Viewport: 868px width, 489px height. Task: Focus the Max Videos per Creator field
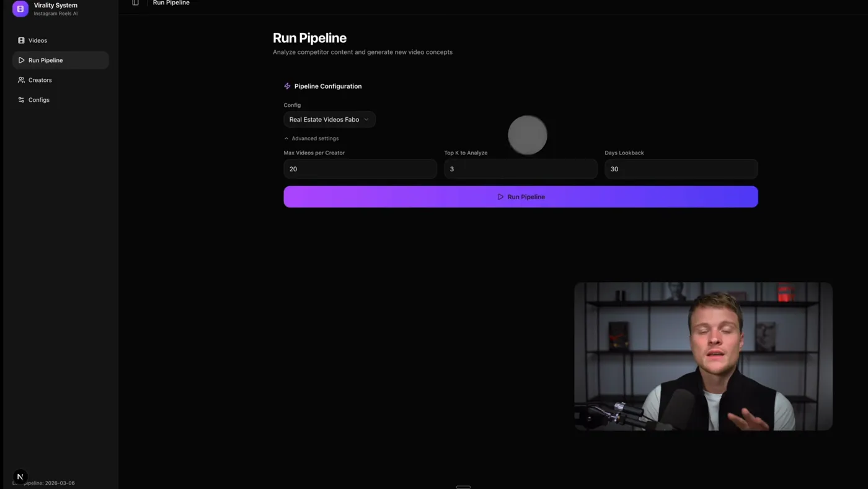tap(360, 169)
